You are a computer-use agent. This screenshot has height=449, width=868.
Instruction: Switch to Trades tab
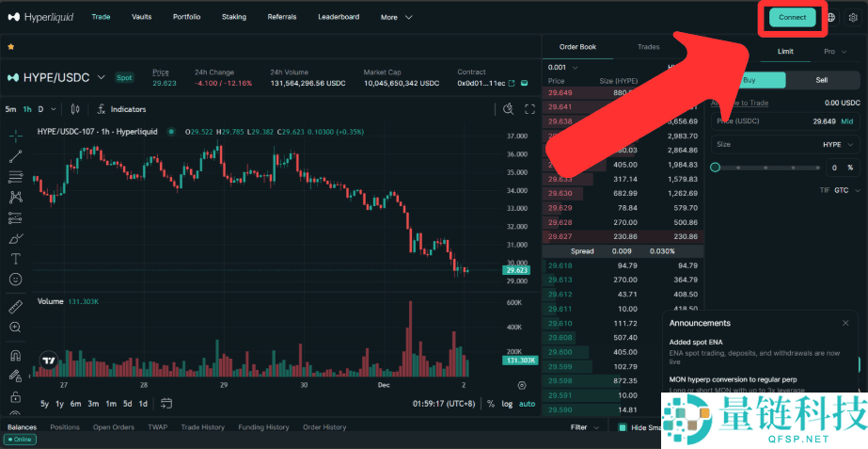(x=648, y=47)
